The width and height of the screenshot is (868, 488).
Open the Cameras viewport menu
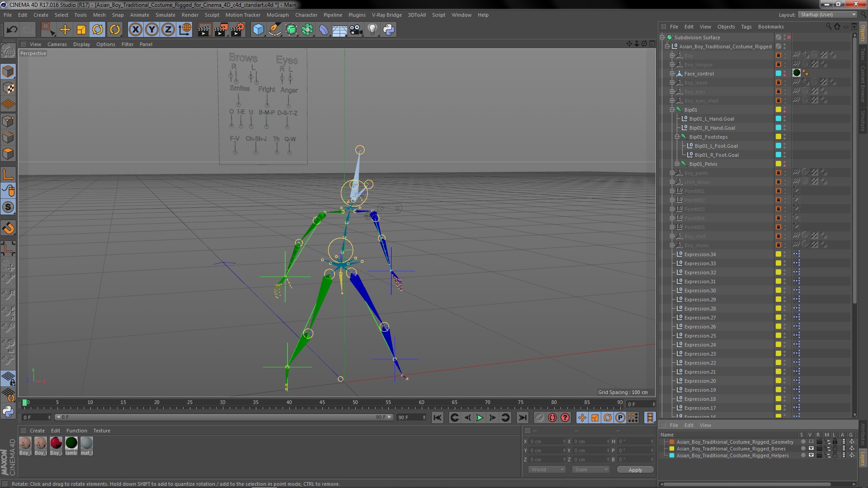[57, 44]
